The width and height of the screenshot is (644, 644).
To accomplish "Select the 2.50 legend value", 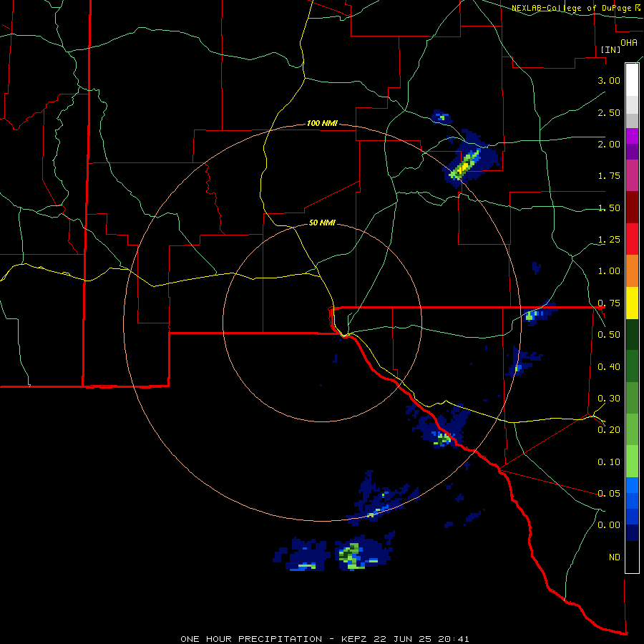I will (609, 112).
